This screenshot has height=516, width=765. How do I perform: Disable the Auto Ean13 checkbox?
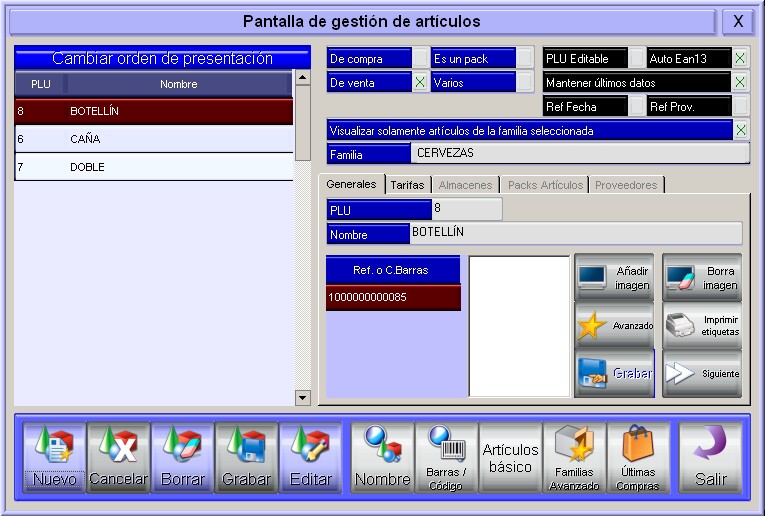pos(740,58)
